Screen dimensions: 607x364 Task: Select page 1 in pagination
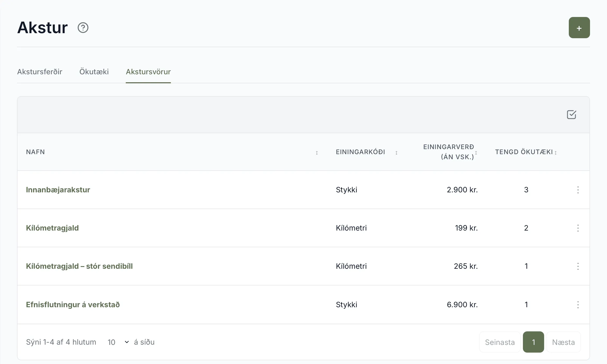(x=533, y=342)
